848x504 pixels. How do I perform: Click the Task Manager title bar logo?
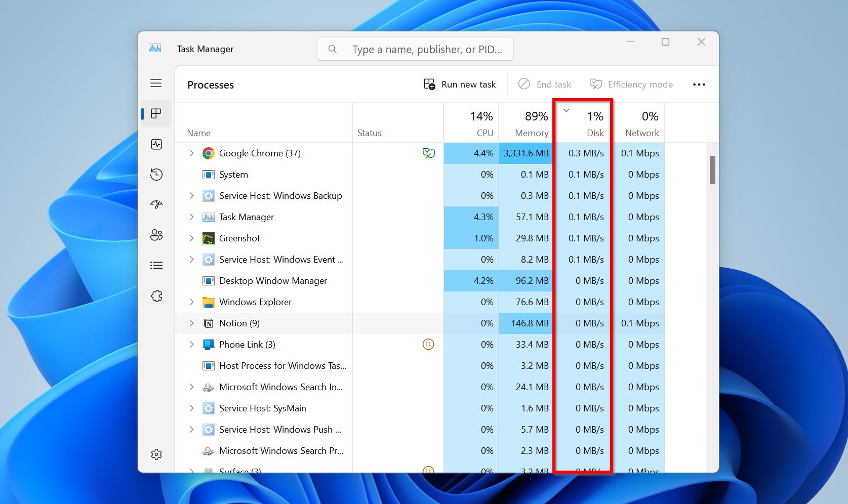(x=155, y=48)
